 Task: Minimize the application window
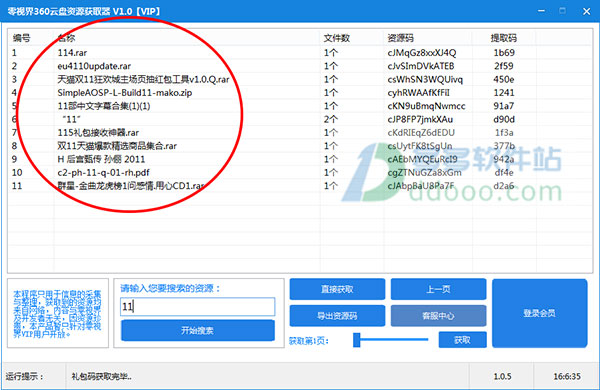(541, 11)
